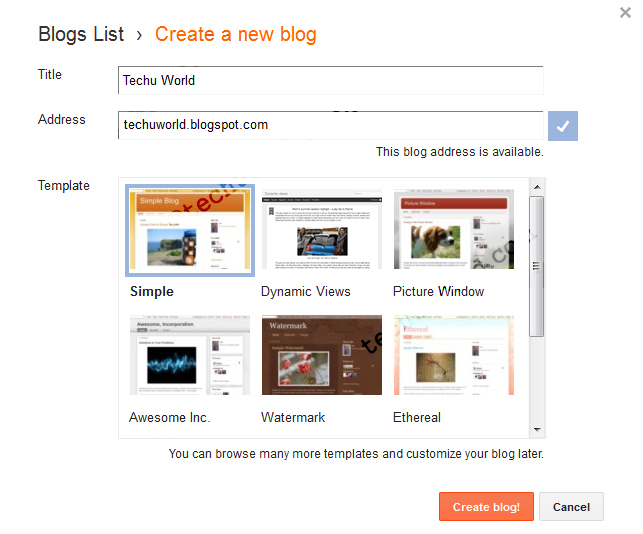Click inside the Title input field
This screenshot has height=534, width=643.
(x=331, y=80)
